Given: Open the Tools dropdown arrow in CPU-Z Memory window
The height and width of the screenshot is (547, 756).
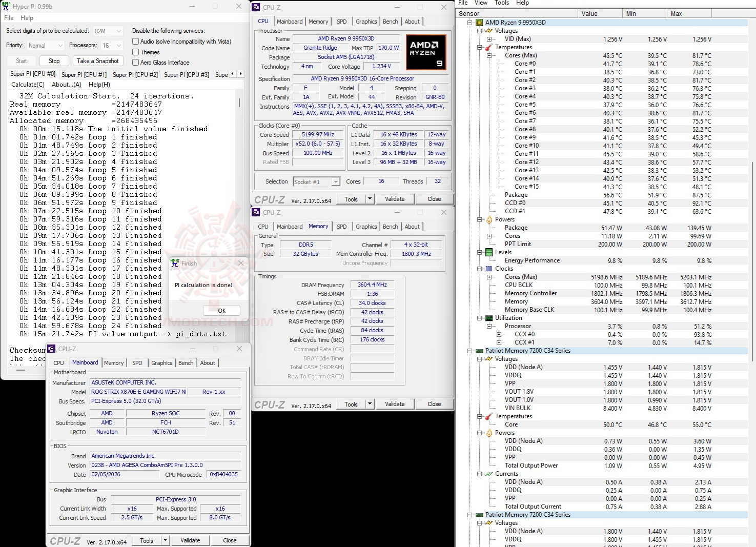Looking at the screenshot, I should pos(370,404).
